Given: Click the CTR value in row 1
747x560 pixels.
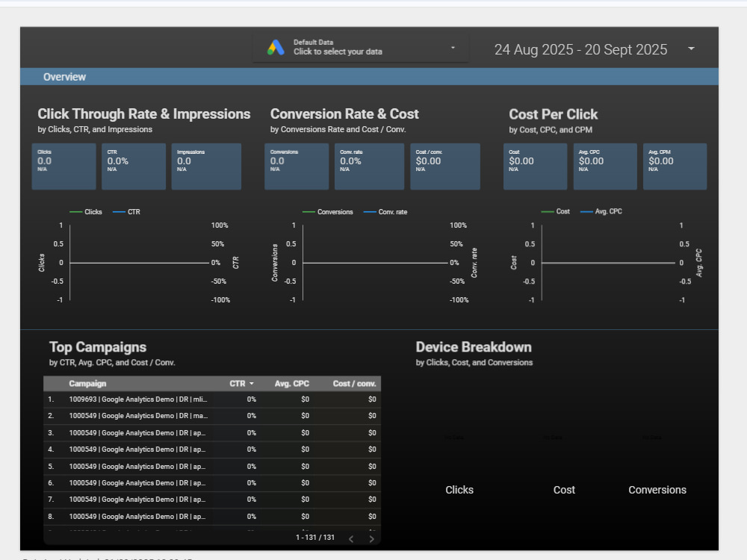Looking at the screenshot, I should tap(251, 399).
